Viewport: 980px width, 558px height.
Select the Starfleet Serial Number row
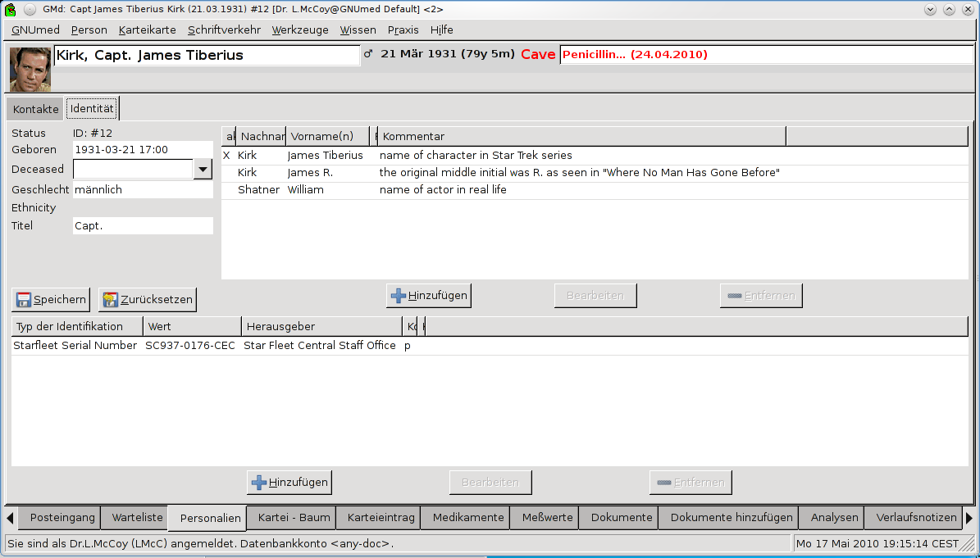pos(490,346)
